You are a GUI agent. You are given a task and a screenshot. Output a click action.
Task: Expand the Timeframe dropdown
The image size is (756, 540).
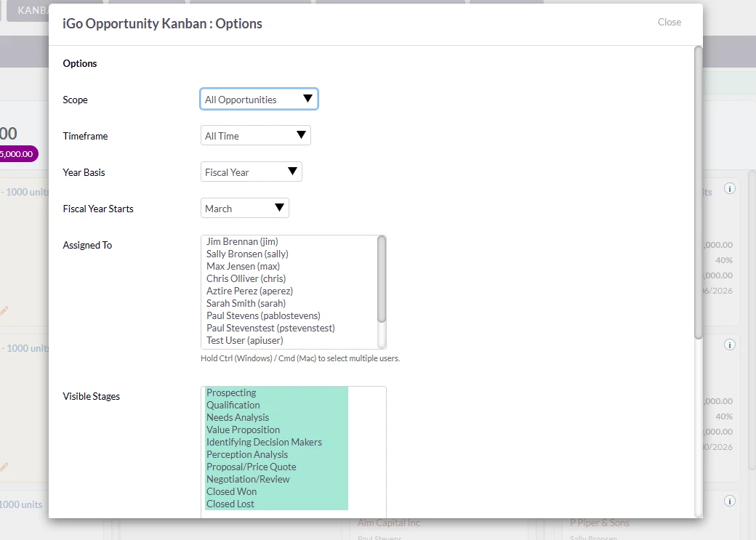point(255,136)
